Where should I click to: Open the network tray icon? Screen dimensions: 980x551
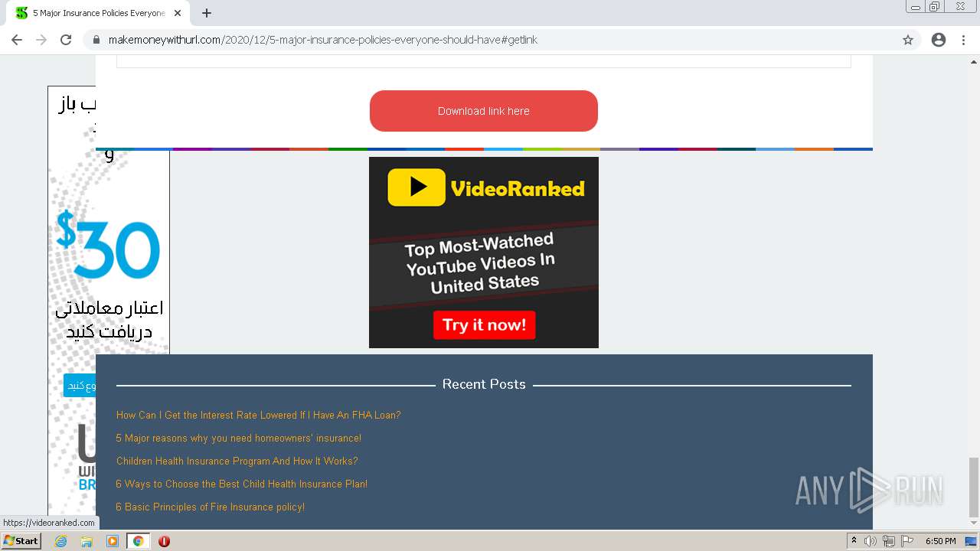[x=889, y=541]
